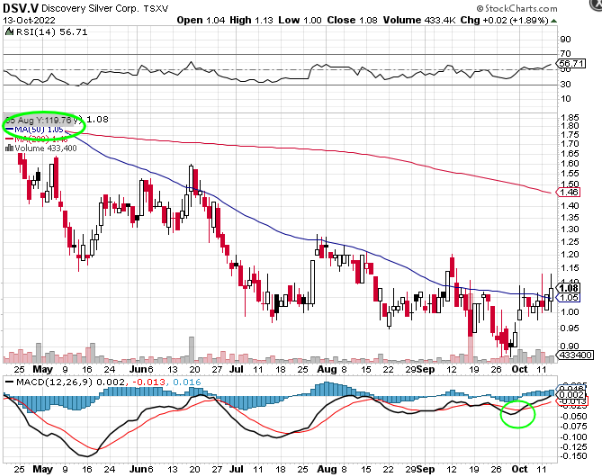The height and width of the screenshot is (475, 602).
Task: Click the Close 1.08 value in header
Action: (x=352, y=20)
